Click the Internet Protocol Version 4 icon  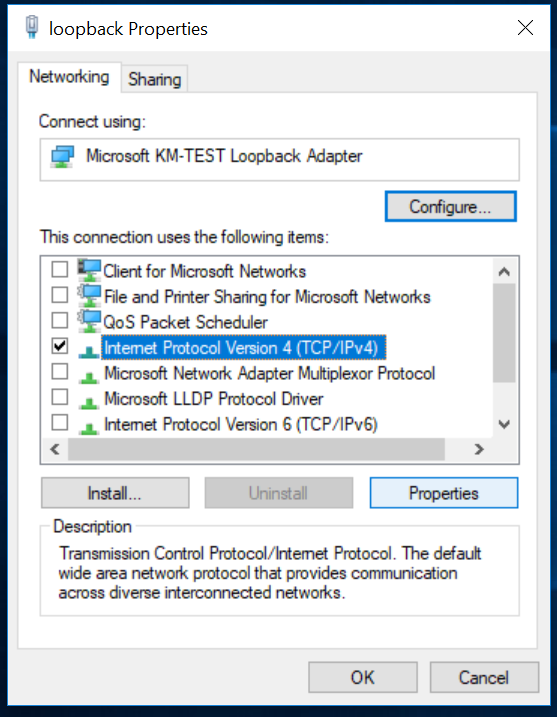pos(89,351)
